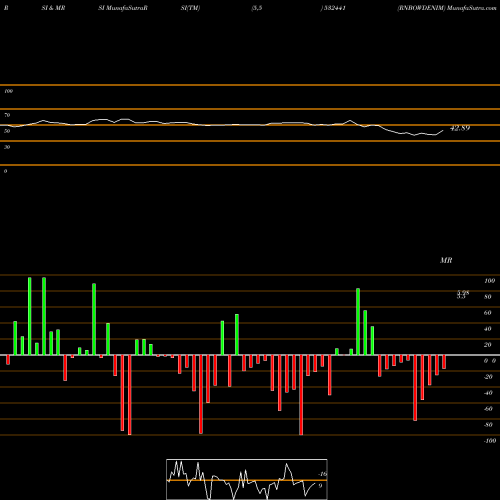500x500 pixels.
Task: Select the (RNBOWDENIM) MunafaSutra.com header text
Action: tap(447, 8)
